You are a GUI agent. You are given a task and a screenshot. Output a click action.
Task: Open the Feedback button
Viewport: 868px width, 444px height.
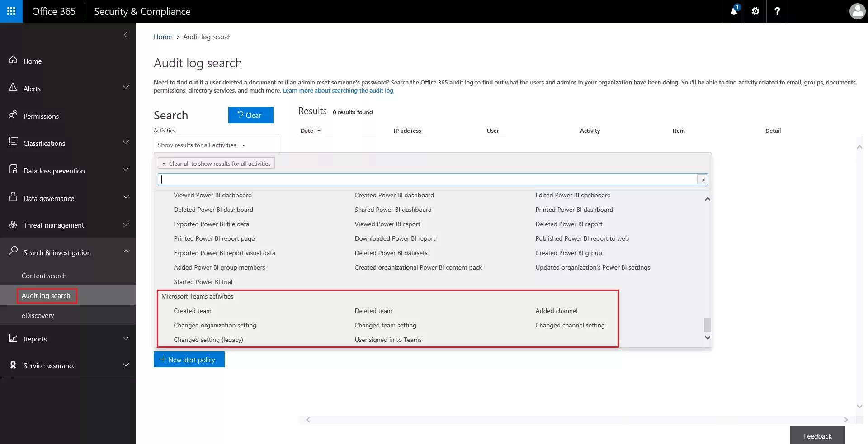click(x=817, y=435)
